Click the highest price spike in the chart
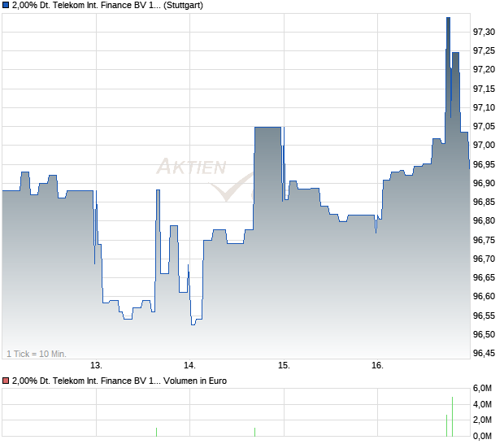 [x=448, y=20]
